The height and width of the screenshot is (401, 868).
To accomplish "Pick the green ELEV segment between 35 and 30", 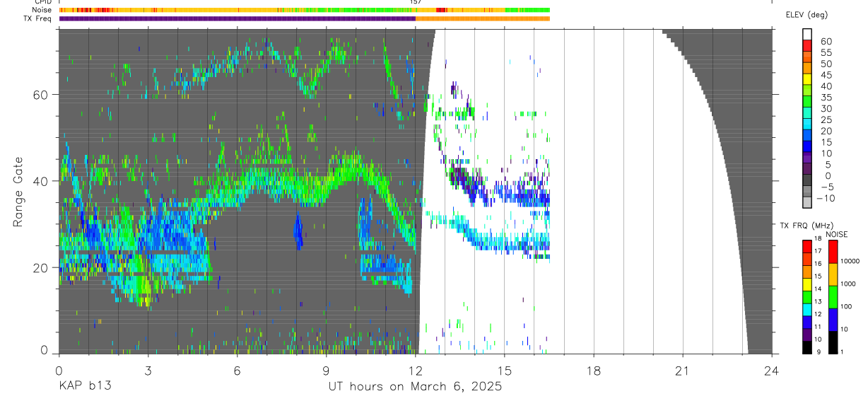I will (807, 102).
